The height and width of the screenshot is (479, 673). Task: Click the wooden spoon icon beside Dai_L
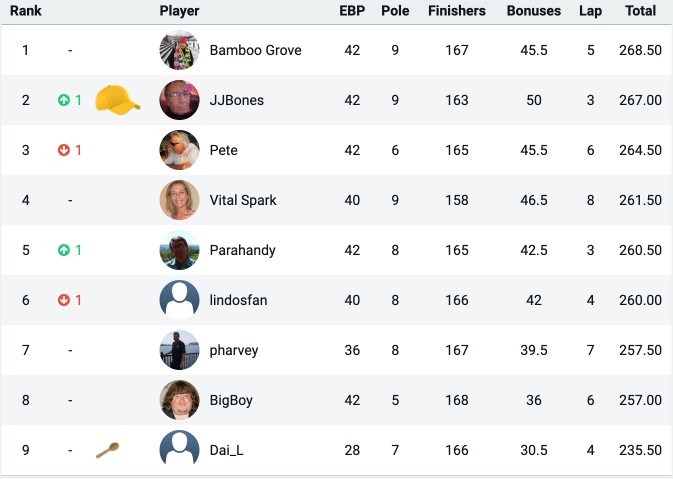click(107, 450)
